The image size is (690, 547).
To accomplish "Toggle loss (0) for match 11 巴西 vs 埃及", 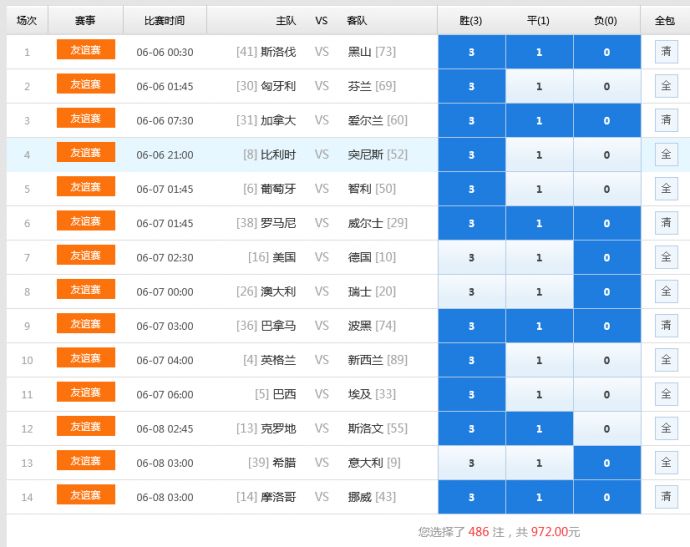I will pos(607,394).
